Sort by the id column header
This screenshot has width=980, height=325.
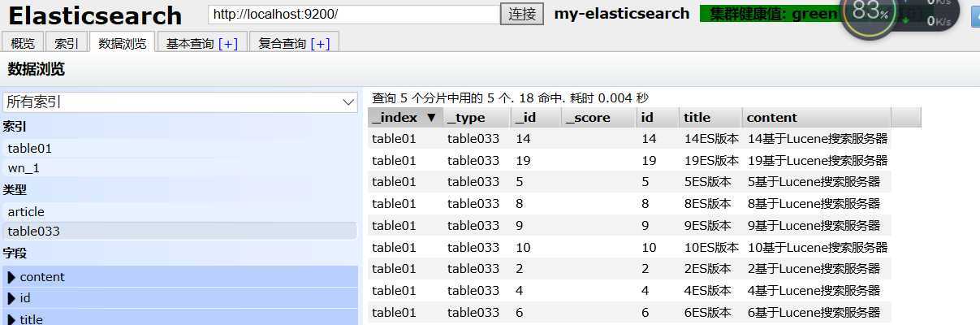[658, 118]
